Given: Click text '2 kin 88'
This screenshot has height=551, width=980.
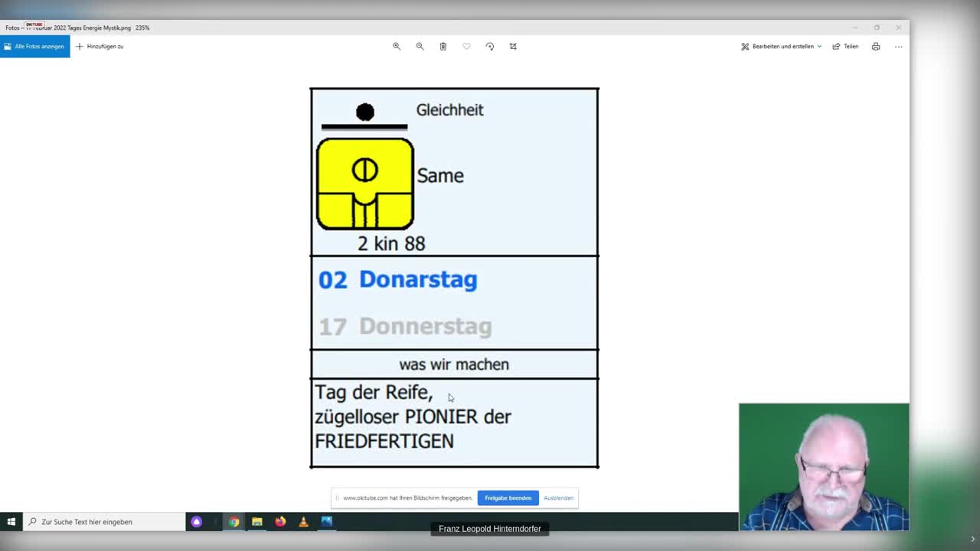Looking at the screenshot, I should pyautogui.click(x=391, y=243).
